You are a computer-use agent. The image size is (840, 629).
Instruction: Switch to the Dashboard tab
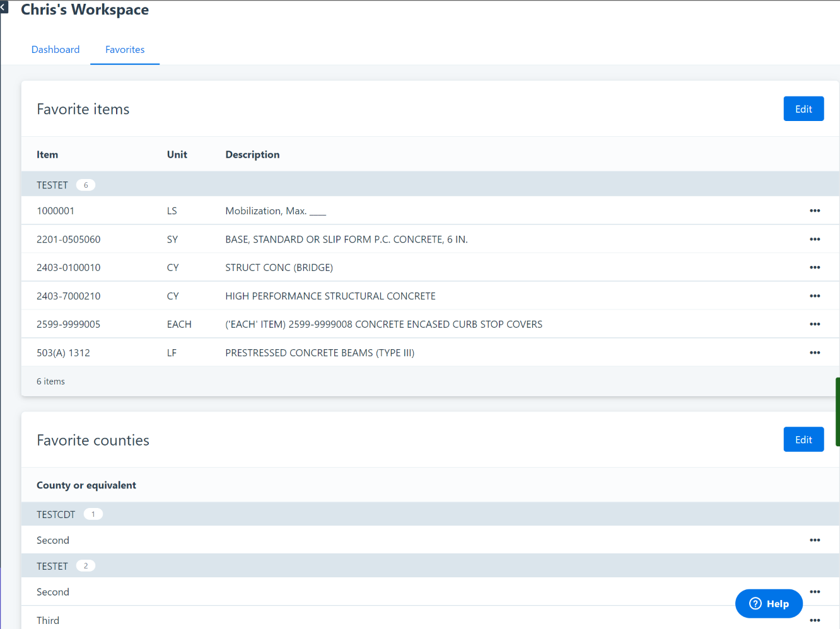pyautogui.click(x=55, y=50)
